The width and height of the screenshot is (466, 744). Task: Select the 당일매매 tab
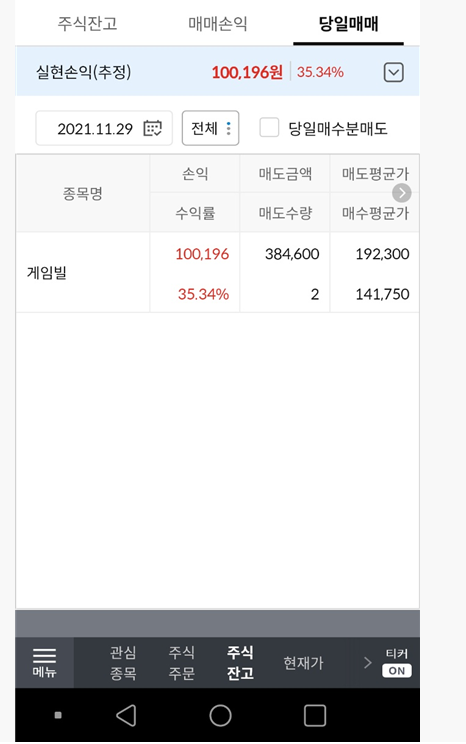tap(348, 24)
